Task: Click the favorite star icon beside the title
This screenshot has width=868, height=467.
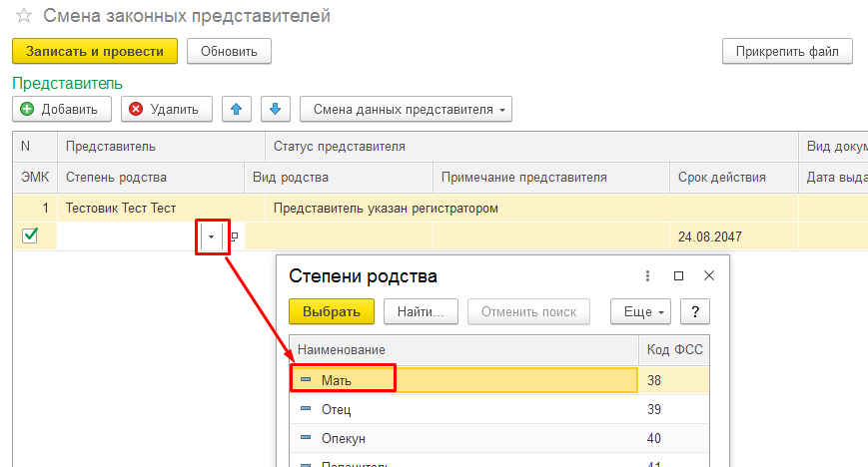Action: 24,16
